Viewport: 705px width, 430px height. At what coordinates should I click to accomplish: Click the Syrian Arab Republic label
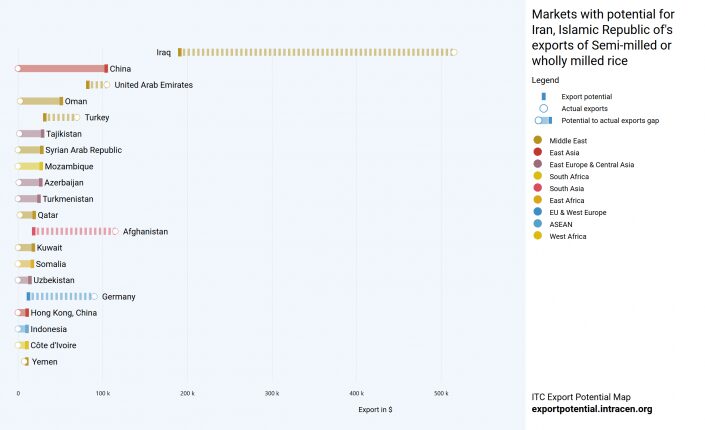point(84,150)
